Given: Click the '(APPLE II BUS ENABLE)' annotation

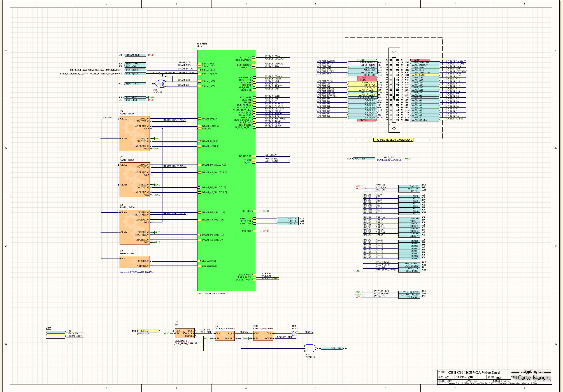Looking at the screenshot, I should coord(390,160).
